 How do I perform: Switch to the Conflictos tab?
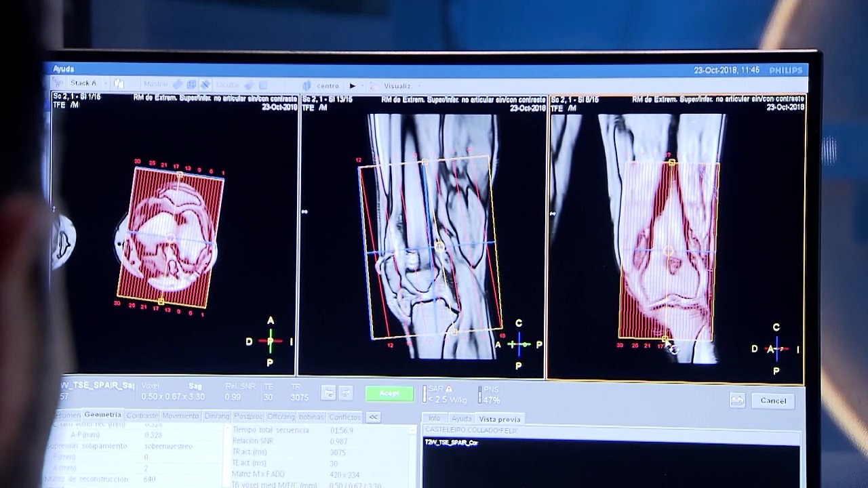[x=344, y=417]
